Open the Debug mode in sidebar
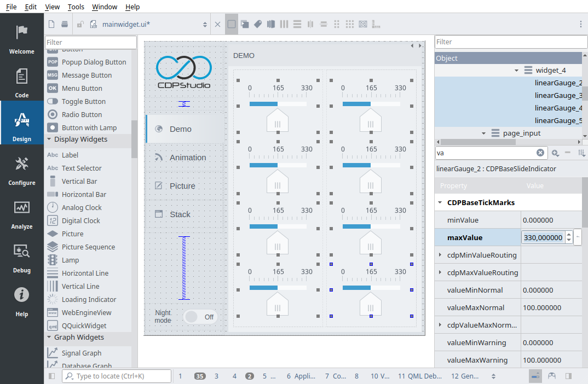The image size is (588, 384). [22, 257]
